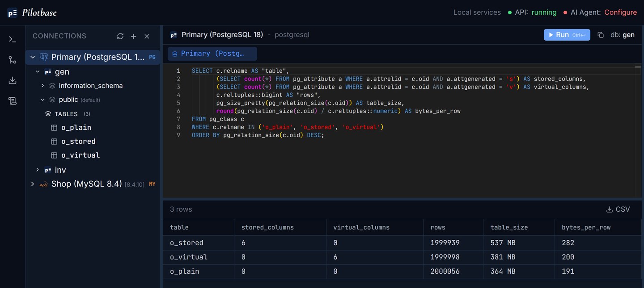Click the '2000056' rows cell
Viewport: 644px width, 288px height.
tap(453, 271)
